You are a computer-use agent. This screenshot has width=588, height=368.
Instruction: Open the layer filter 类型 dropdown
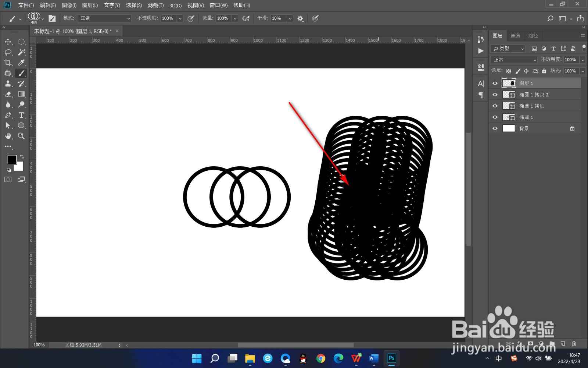(x=509, y=49)
